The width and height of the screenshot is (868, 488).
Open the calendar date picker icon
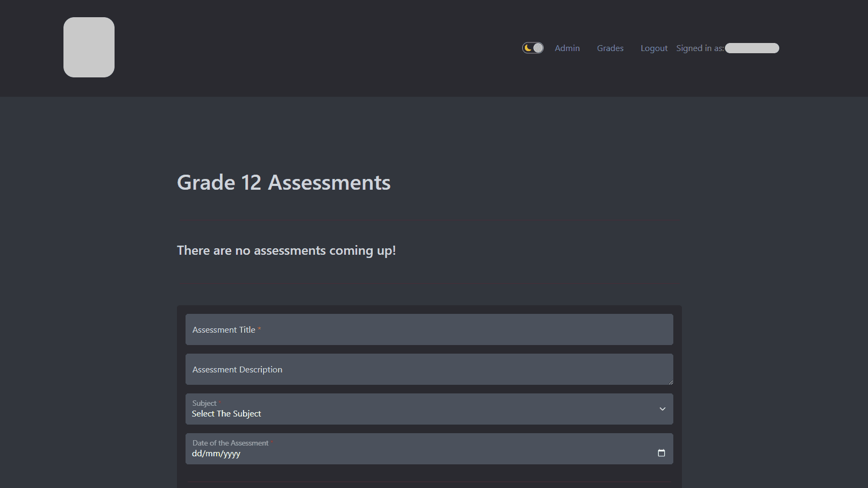pyautogui.click(x=661, y=453)
